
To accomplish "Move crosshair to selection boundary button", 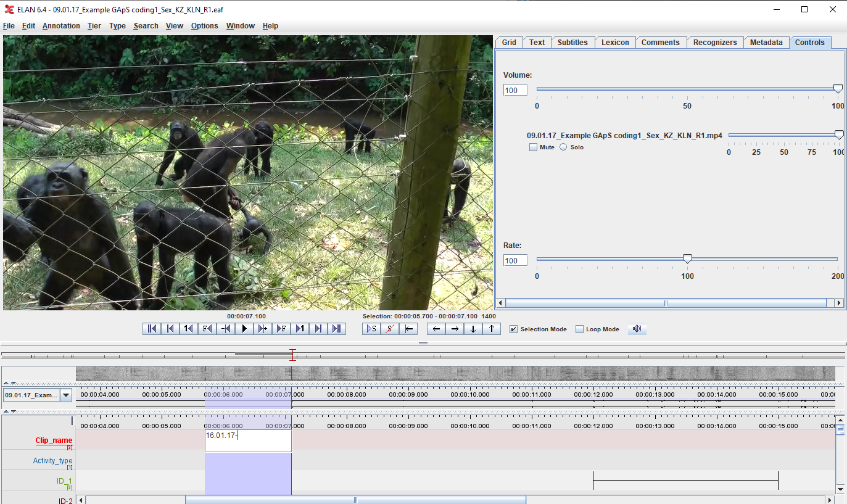I will point(408,329).
